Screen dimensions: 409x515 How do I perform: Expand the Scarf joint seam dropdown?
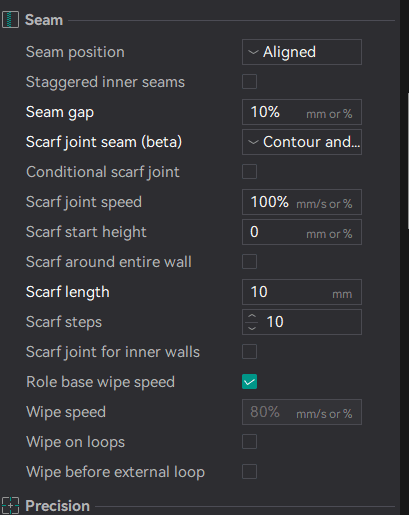pyautogui.click(x=302, y=142)
